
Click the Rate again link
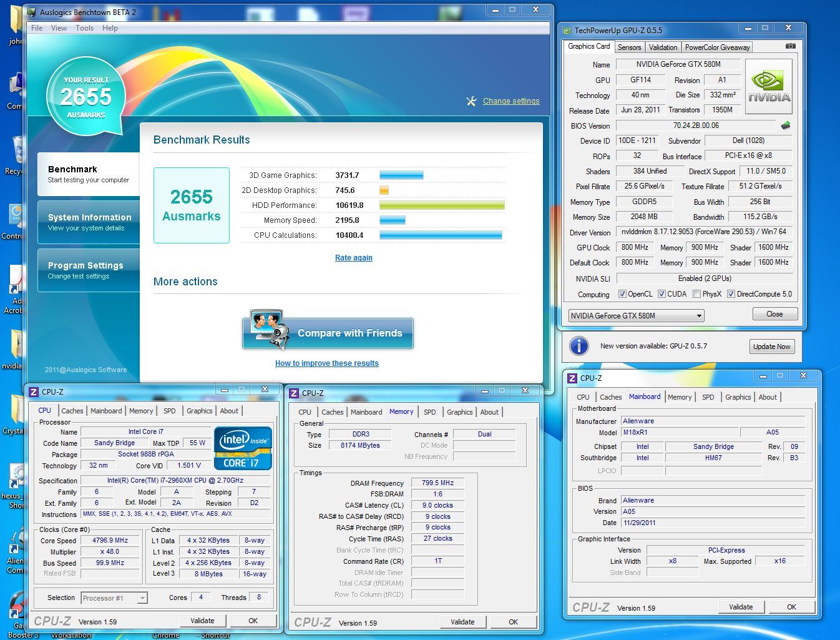pyautogui.click(x=353, y=258)
